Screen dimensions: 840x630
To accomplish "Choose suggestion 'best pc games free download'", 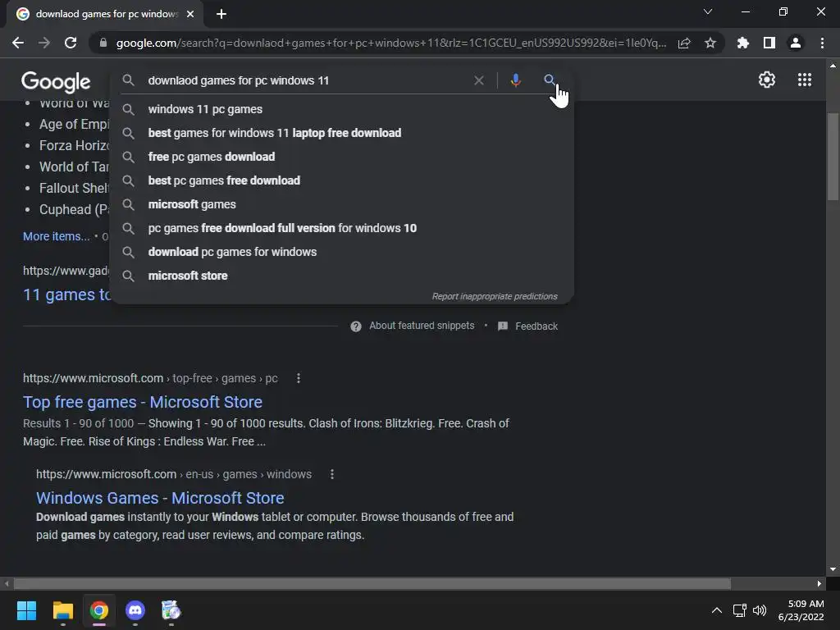I will [x=342, y=180].
